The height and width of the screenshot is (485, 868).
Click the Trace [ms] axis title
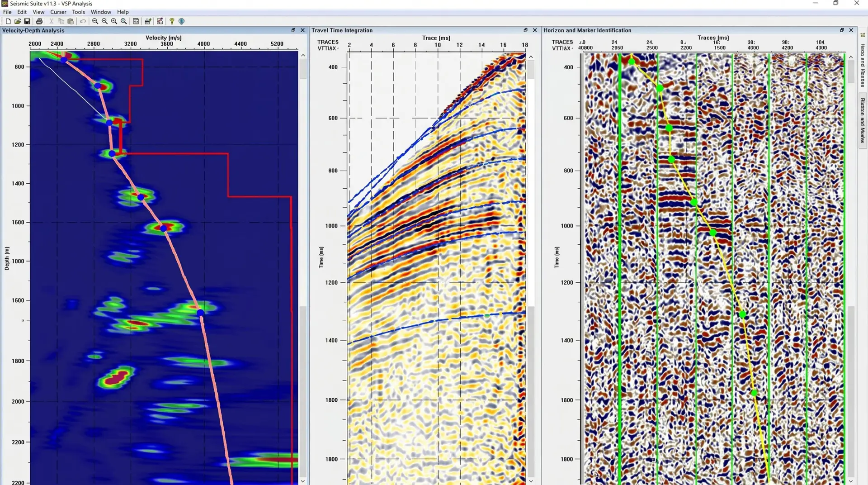pos(436,38)
